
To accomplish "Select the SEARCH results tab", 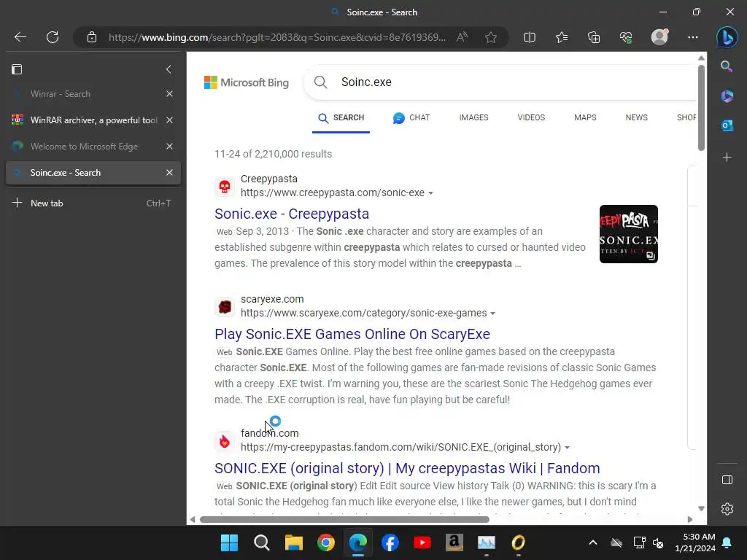I will pos(341,117).
